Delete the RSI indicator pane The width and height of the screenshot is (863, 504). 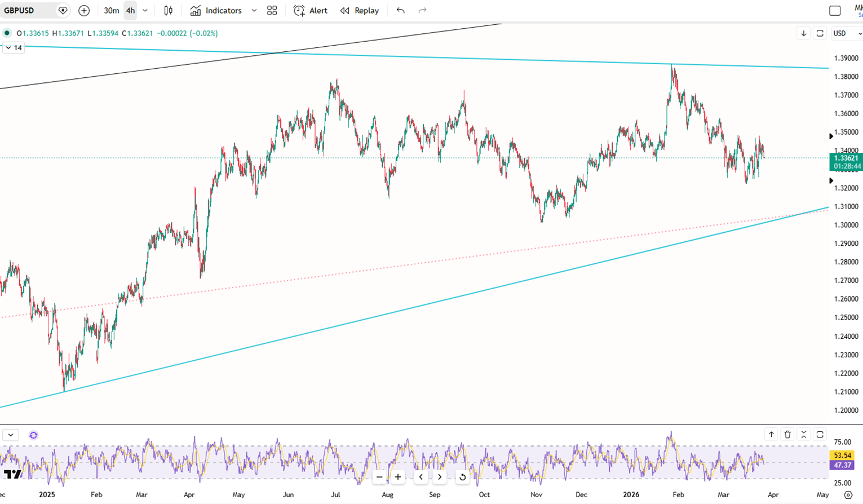[787, 434]
